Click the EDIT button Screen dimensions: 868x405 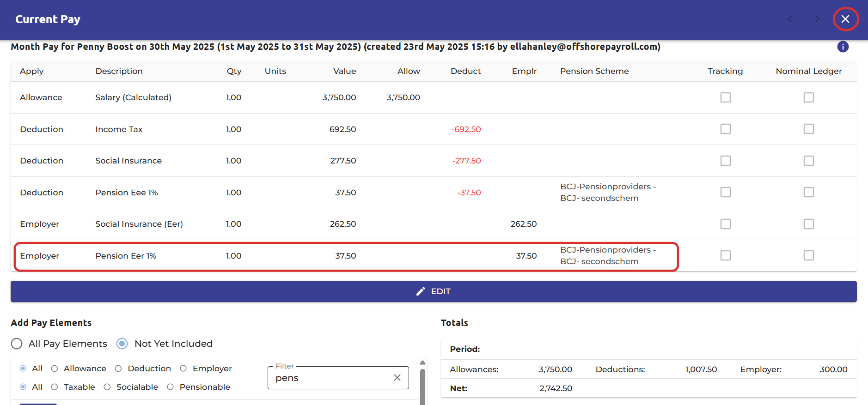click(434, 291)
